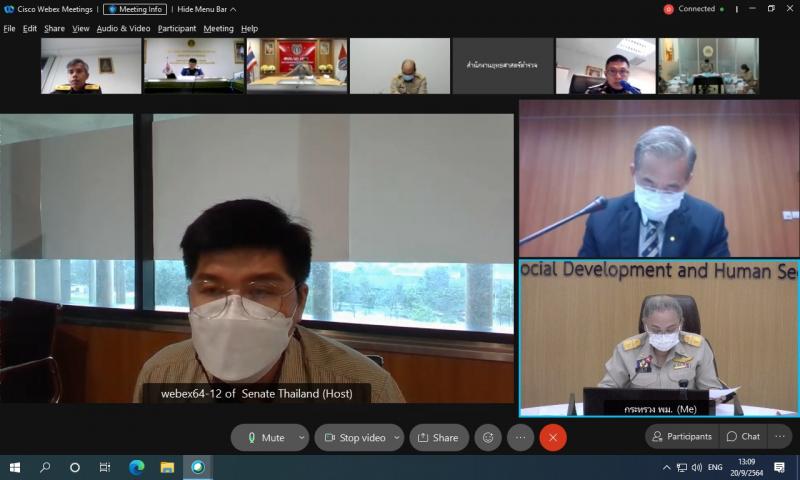The image size is (800, 480).
Task: Open network status tray icon
Action: point(682,467)
